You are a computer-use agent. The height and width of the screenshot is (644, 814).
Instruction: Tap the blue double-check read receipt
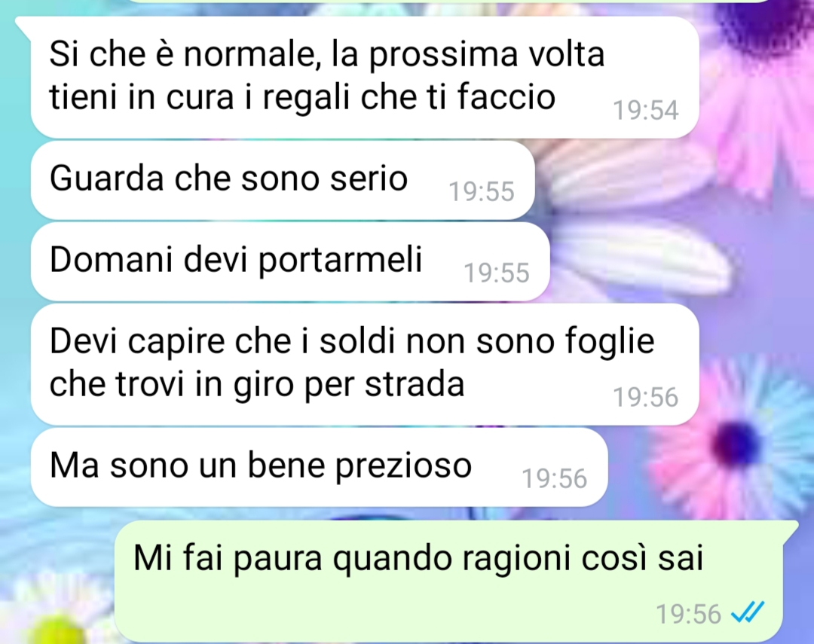click(748, 612)
